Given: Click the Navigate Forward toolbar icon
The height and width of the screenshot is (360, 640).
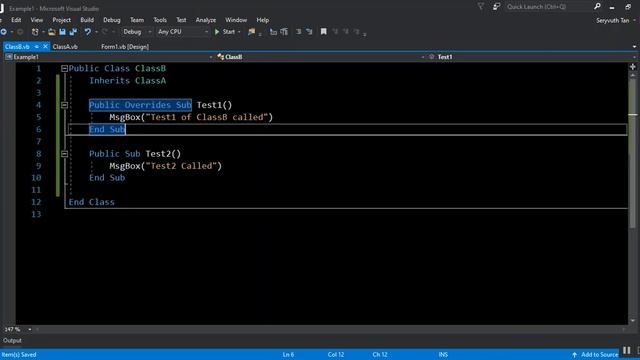Looking at the screenshot, I should (x=20, y=32).
